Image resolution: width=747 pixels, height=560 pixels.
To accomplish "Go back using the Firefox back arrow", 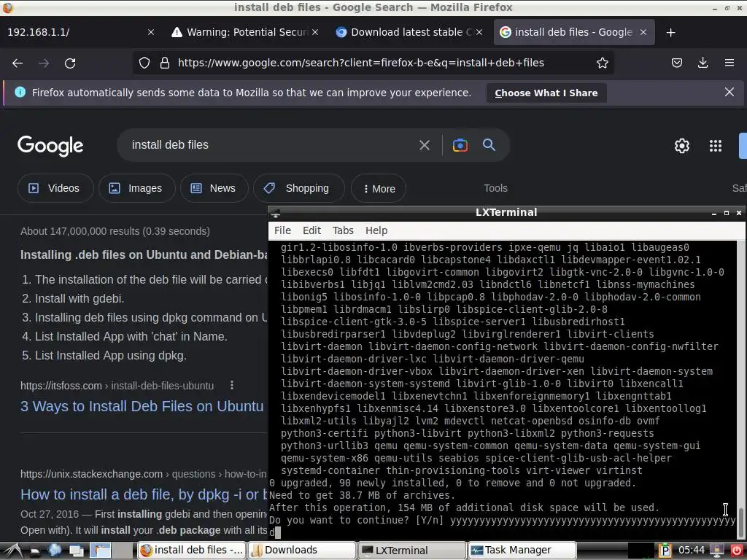I will pos(18,63).
